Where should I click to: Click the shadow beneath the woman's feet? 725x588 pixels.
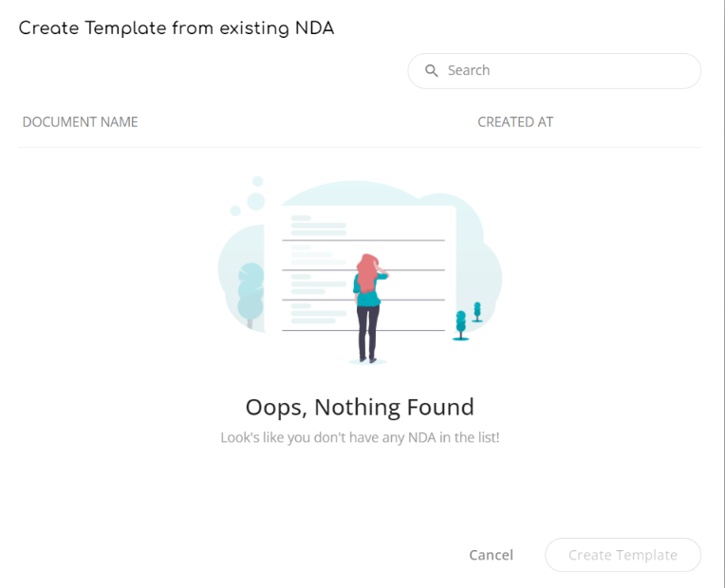(367, 361)
